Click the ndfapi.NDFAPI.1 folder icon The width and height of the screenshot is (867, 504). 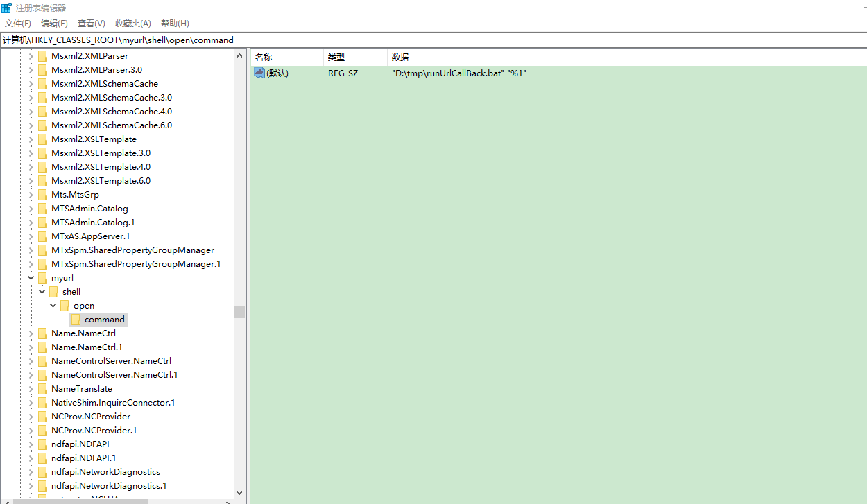(43, 458)
